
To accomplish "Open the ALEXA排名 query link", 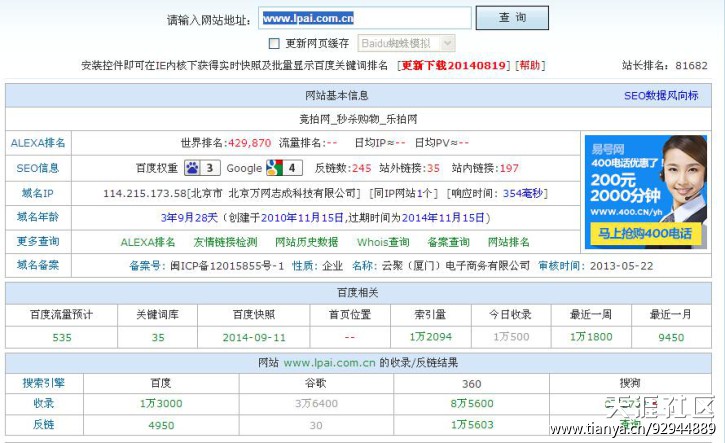I will pyautogui.click(x=148, y=242).
